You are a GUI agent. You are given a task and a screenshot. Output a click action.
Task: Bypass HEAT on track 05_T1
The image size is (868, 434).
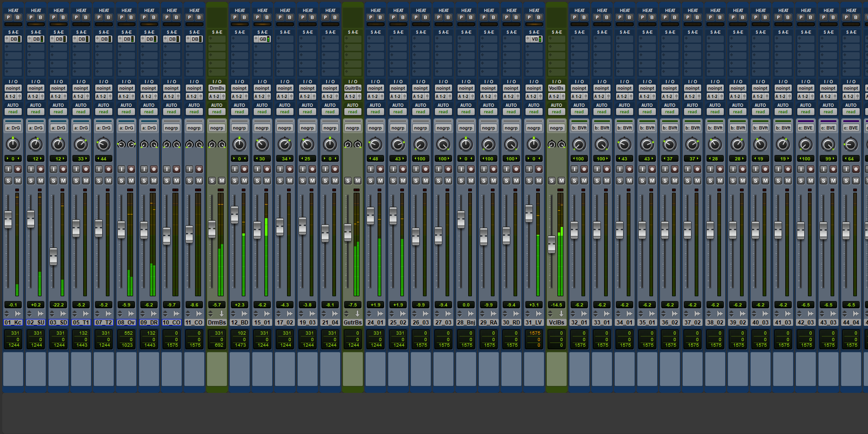click(86, 18)
